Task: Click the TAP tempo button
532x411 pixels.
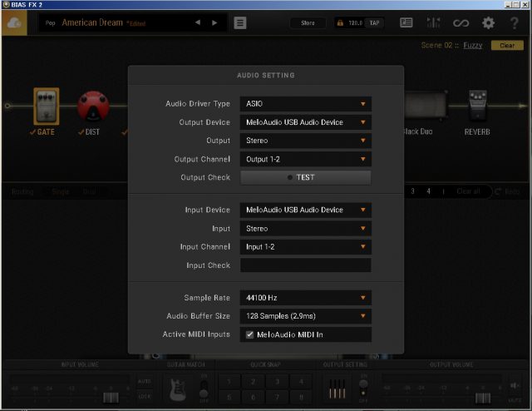Action: [374, 23]
